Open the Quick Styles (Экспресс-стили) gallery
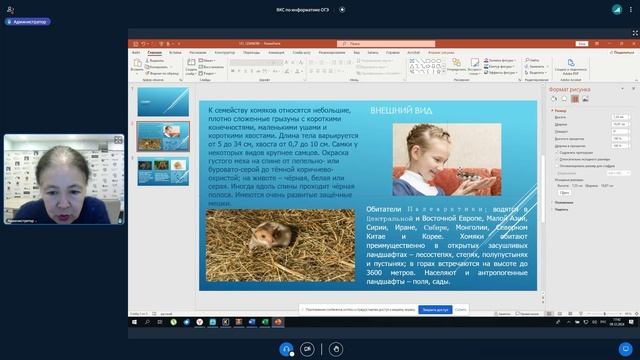Screen dimensions: 640x360 point(474,66)
